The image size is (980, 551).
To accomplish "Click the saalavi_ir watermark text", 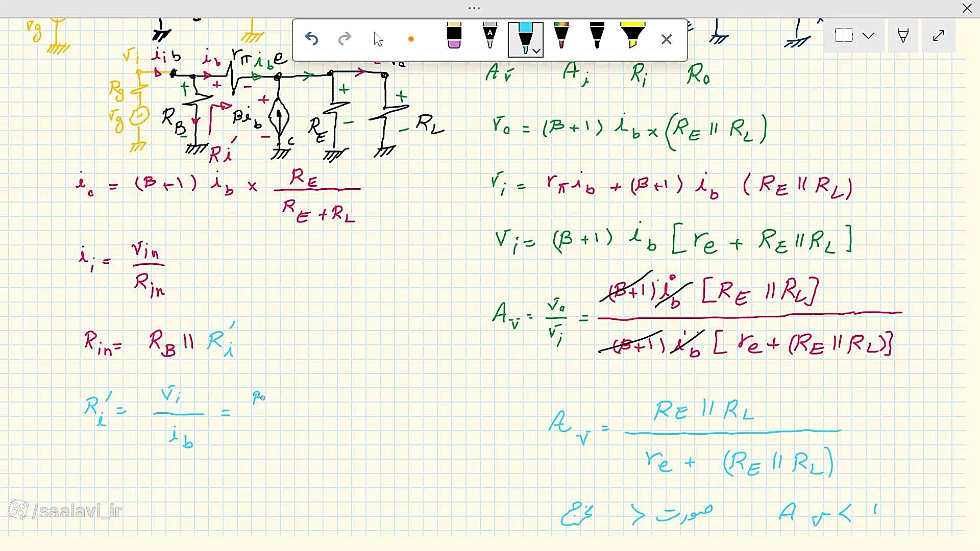I will pyautogui.click(x=77, y=510).
